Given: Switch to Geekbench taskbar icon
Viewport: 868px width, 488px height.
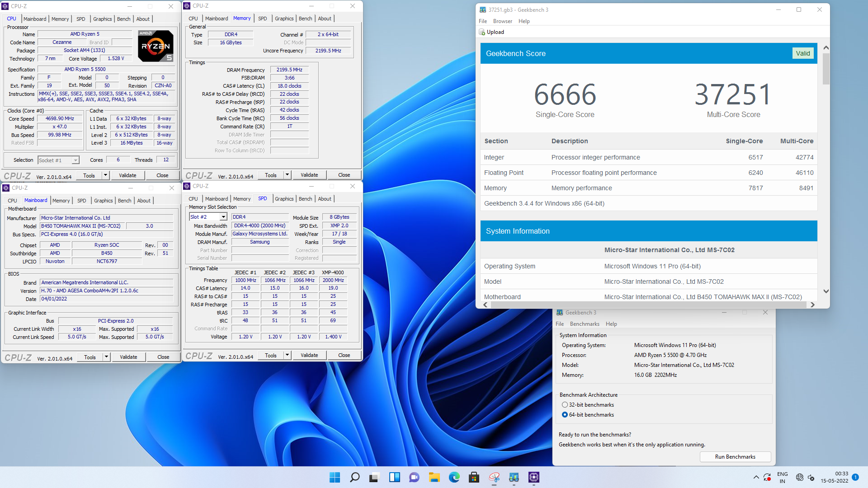Looking at the screenshot, I should click(514, 477).
